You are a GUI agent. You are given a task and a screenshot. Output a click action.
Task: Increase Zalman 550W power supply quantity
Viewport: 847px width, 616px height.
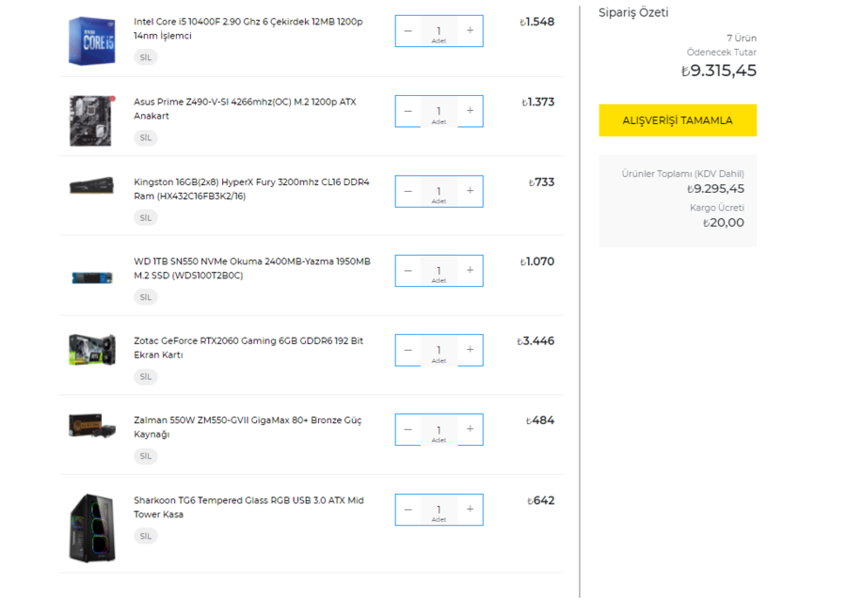coord(470,429)
